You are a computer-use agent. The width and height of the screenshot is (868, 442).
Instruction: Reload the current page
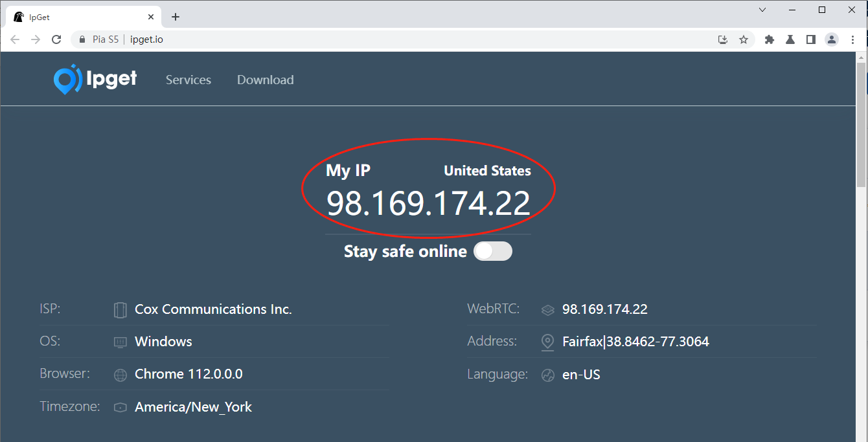(56, 39)
